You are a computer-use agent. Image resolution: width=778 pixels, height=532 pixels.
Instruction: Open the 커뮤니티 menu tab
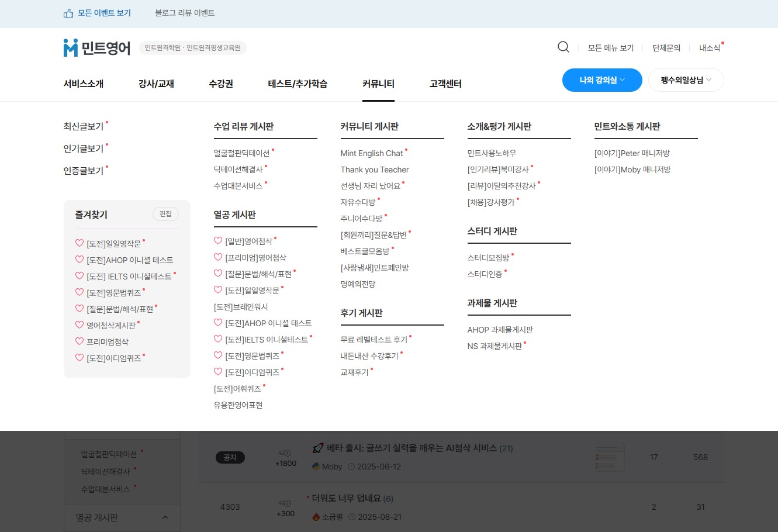(378, 84)
